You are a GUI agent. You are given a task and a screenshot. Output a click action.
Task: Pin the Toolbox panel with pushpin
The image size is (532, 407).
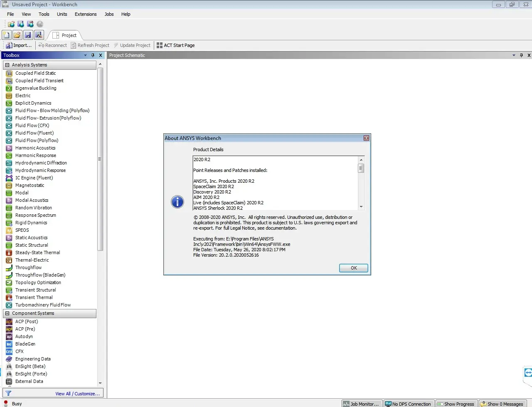click(x=93, y=55)
